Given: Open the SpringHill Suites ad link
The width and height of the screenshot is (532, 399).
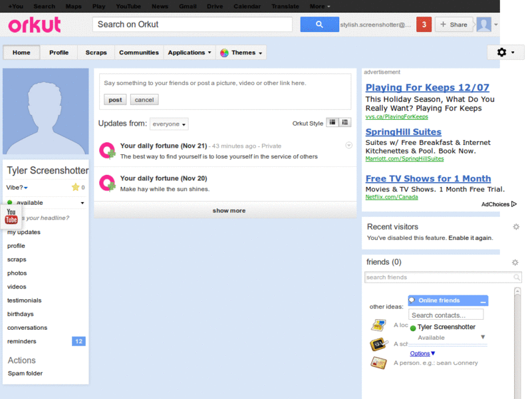Looking at the screenshot, I should [404, 132].
